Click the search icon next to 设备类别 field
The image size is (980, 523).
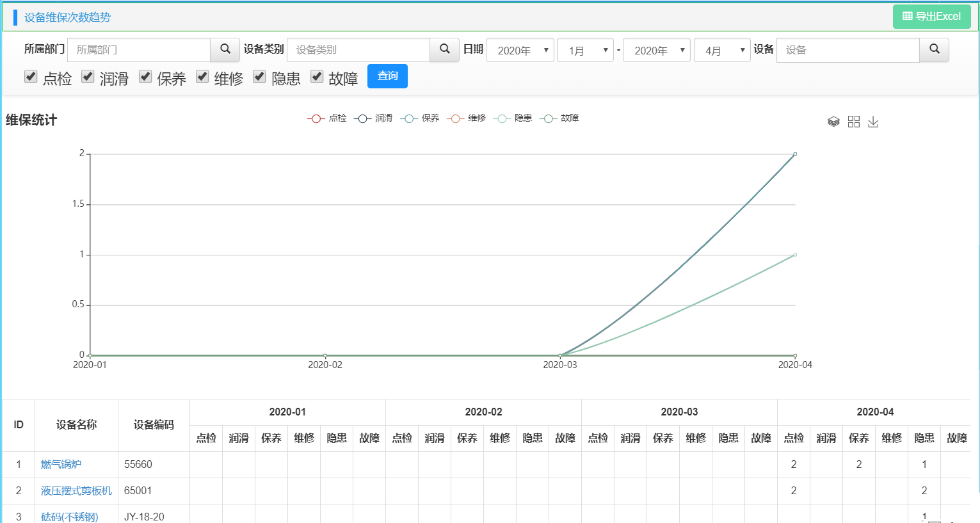[445, 49]
